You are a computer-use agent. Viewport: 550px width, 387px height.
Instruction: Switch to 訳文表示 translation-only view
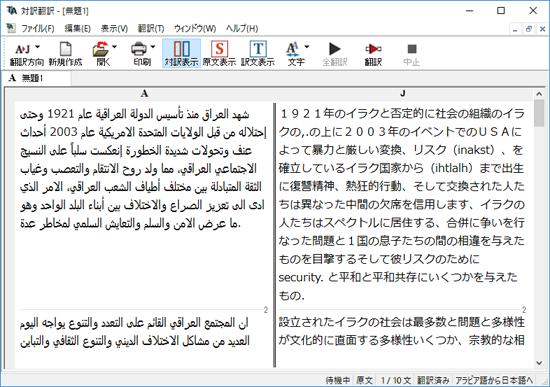(258, 53)
